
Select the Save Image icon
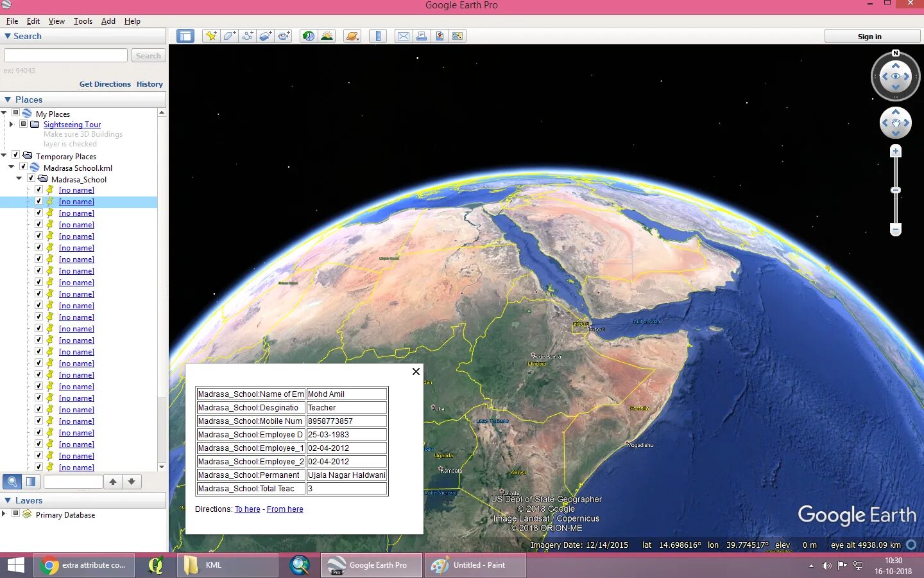pyautogui.click(x=440, y=36)
